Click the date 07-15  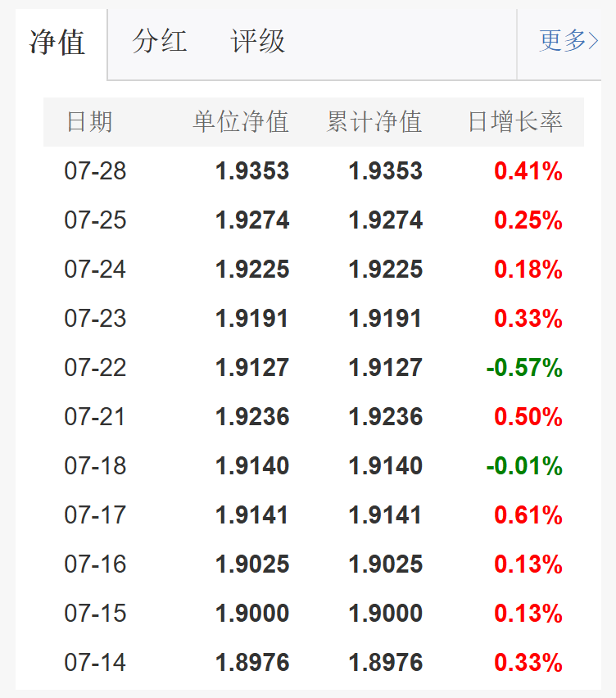coord(95,613)
